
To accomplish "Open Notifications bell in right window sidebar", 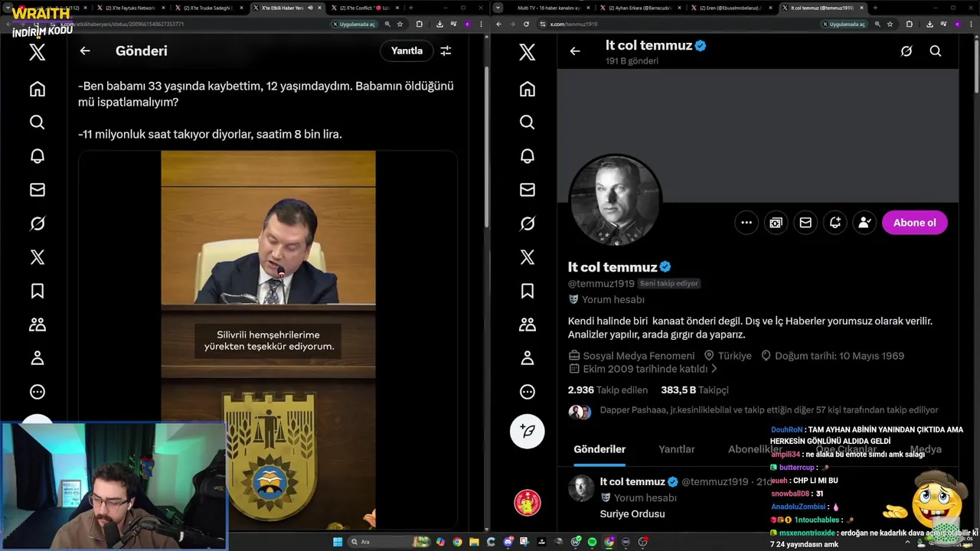I will pos(528,156).
